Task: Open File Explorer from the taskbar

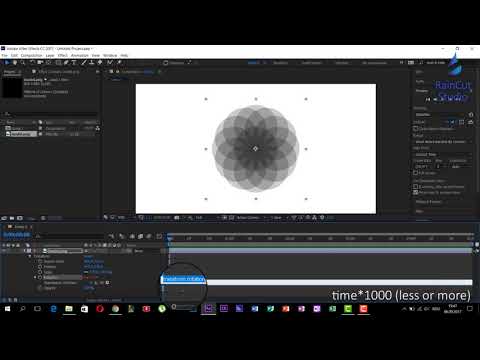Action: 69,309
